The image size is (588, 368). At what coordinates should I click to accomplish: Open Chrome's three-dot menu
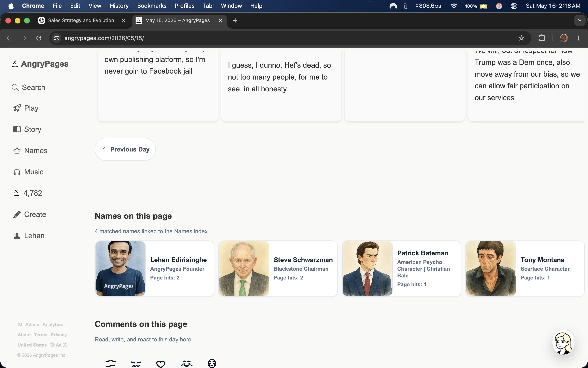click(x=579, y=38)
